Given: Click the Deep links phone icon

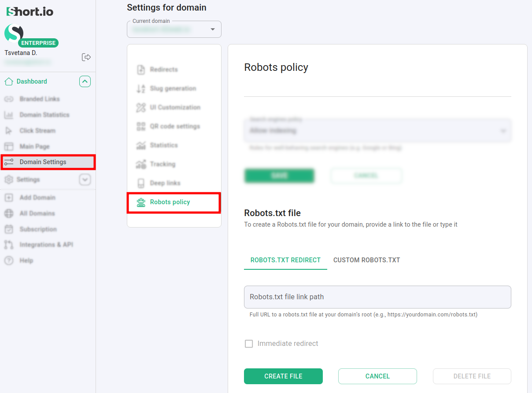Looking at the screenshot, I should [141, 183].
